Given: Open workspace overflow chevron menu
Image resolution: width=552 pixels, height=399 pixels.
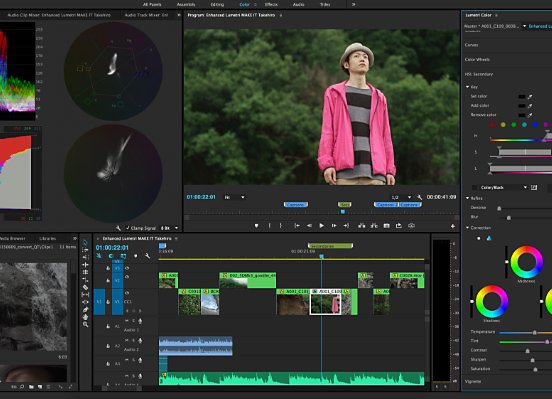Looking at the screenshot, I should (353, 5).
